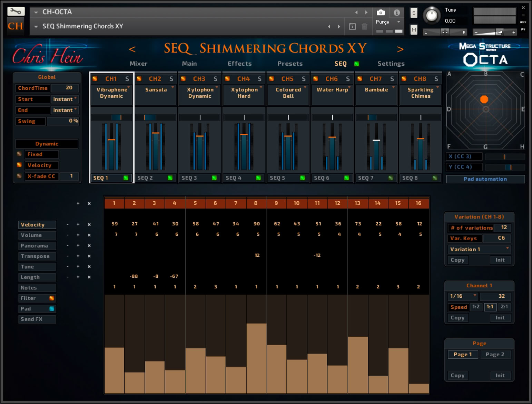
Task: Toggle the SEQ 2 sequencer LED
Action: [170, 178]
